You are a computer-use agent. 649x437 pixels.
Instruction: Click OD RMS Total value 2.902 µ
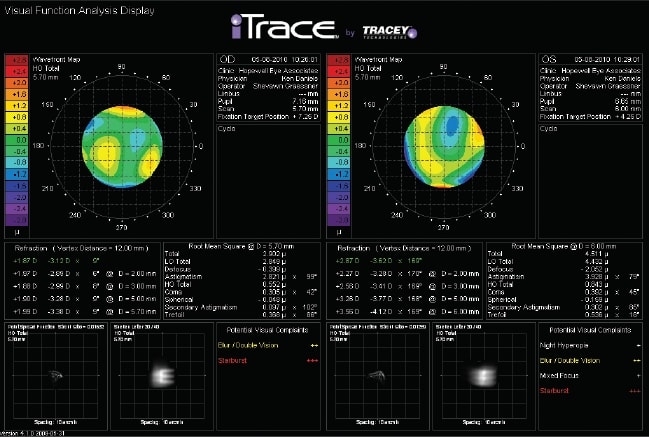(x=274, y=254)
